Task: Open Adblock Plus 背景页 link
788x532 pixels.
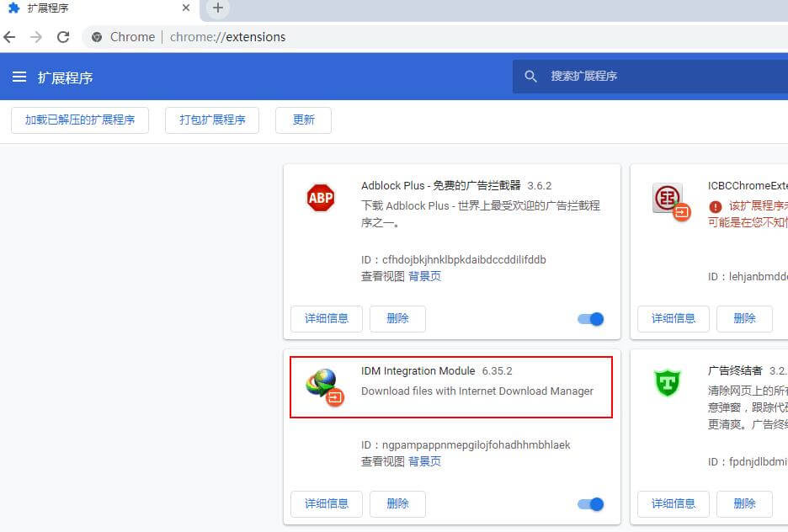Action: coord(425,276)
